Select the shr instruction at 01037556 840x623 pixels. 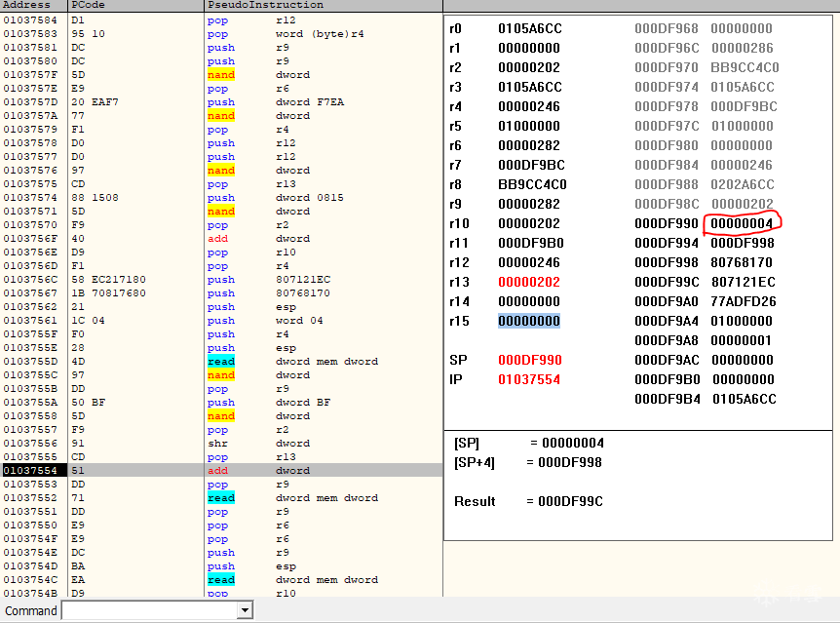(x=217, y=443)
